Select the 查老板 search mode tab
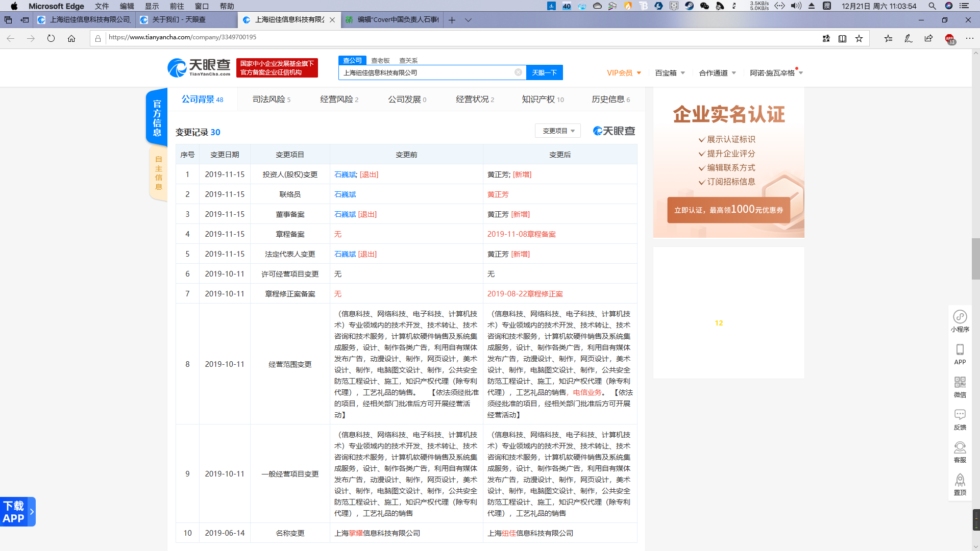Viewport: 980px width, 551px height. pyautogui.click(x=380, y=60)
